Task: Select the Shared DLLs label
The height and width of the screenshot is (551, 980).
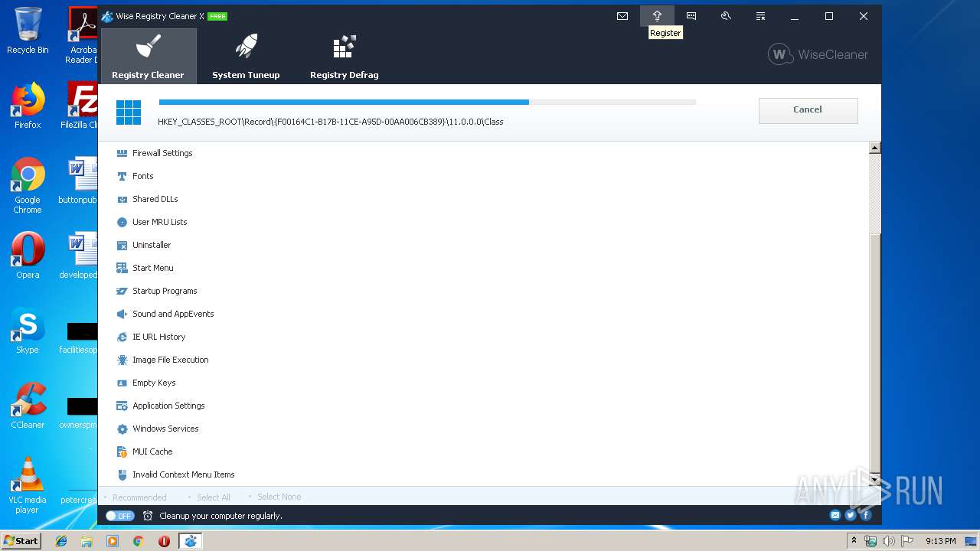Action: click(155, 199)
